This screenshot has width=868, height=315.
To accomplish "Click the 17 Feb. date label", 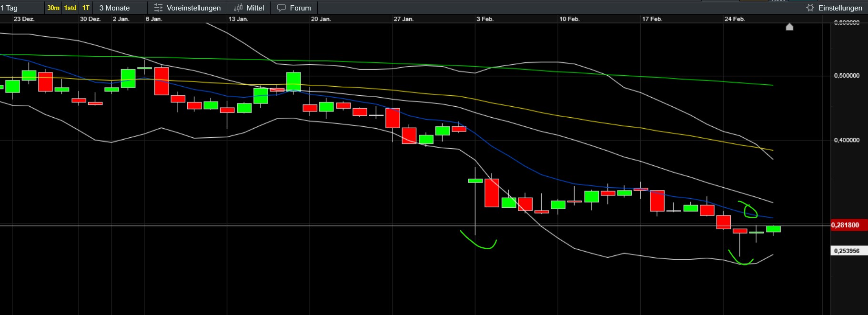I will pos(652,19).
